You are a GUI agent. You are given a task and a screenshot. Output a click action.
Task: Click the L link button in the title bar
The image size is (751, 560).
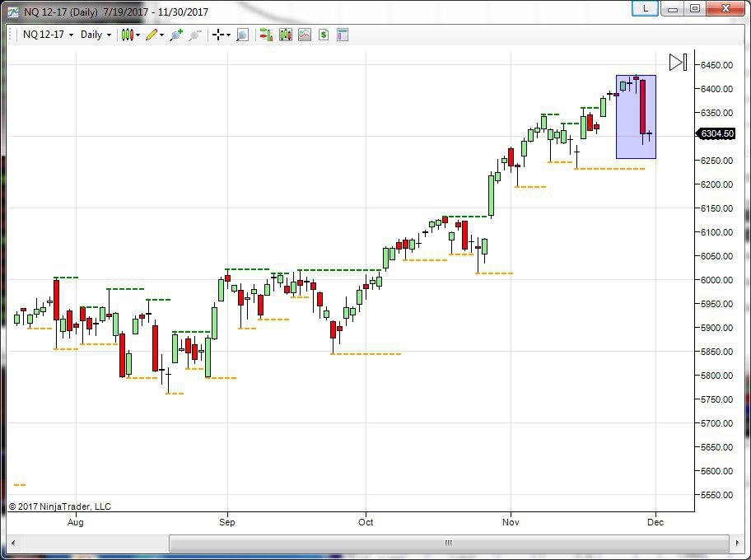[x=645, y=8]
